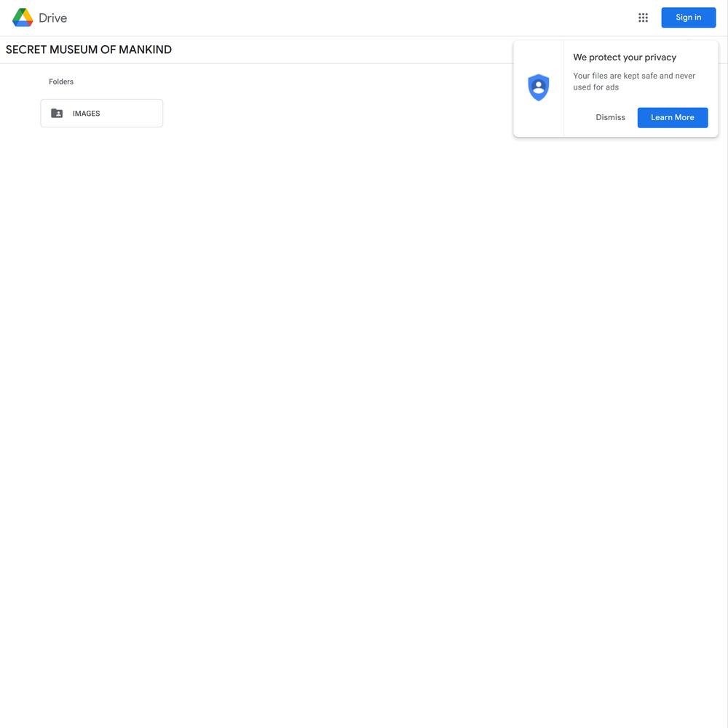Screen dimensions: 728x728
Task: Click the privacy message about files and ads
Action: pos(634,82)
